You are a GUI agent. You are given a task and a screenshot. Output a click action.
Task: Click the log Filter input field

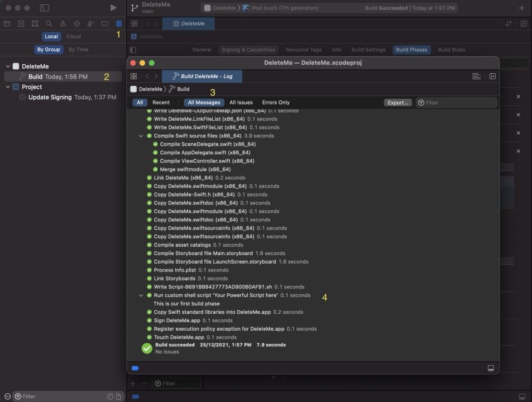(456, 102)
